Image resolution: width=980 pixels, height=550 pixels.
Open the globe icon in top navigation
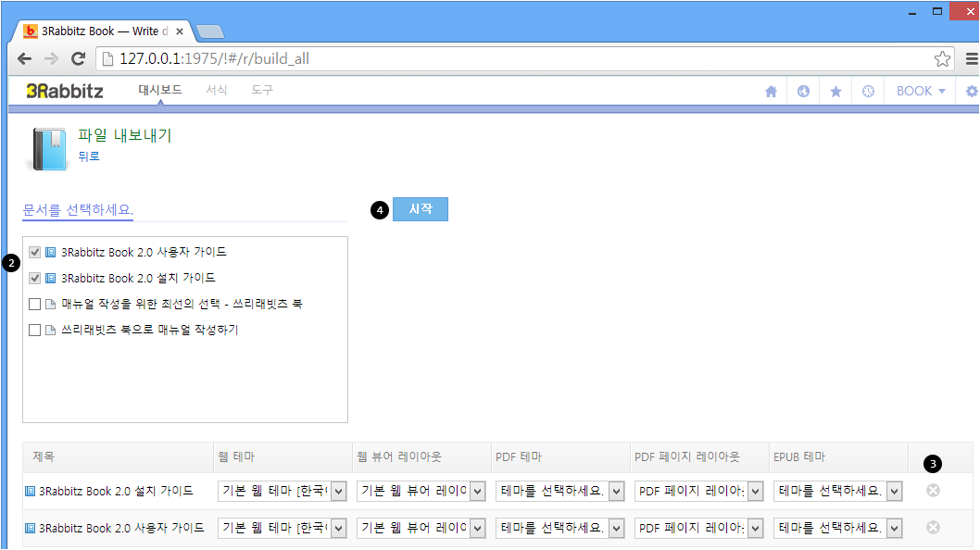point(803,92)
